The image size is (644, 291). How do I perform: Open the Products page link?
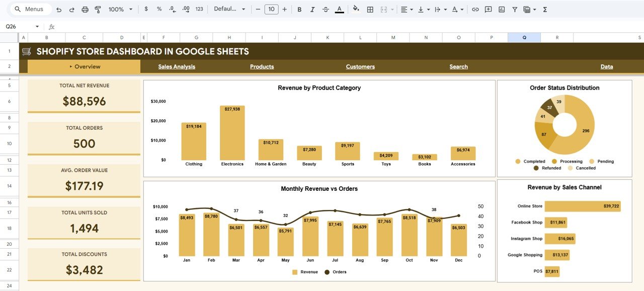pyautogui.click(x=262, y=66)
